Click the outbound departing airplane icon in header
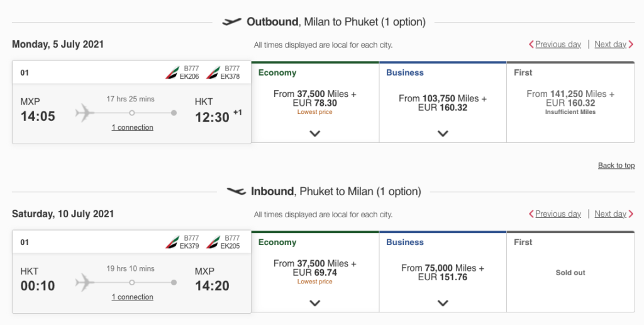 [x=231, y=22]
